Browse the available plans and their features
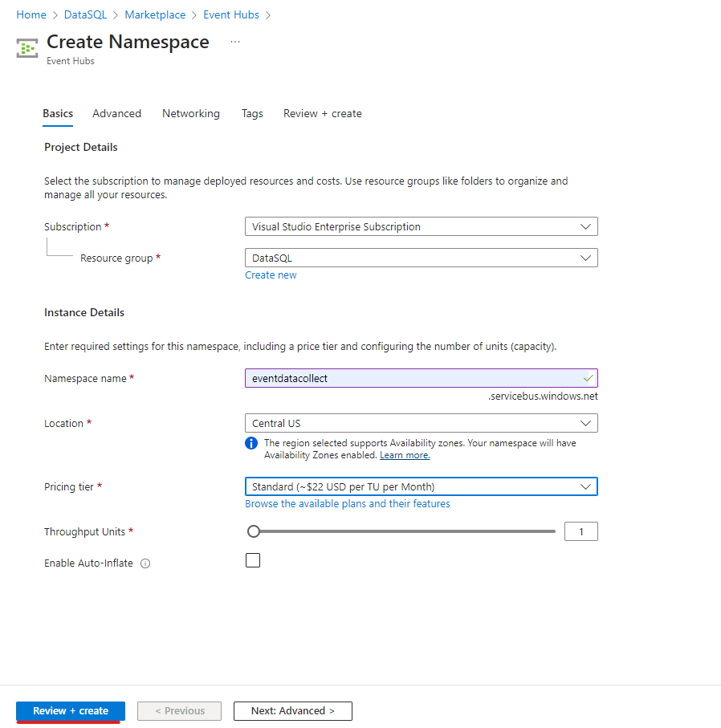721x728 pixels. coord(348,504)
